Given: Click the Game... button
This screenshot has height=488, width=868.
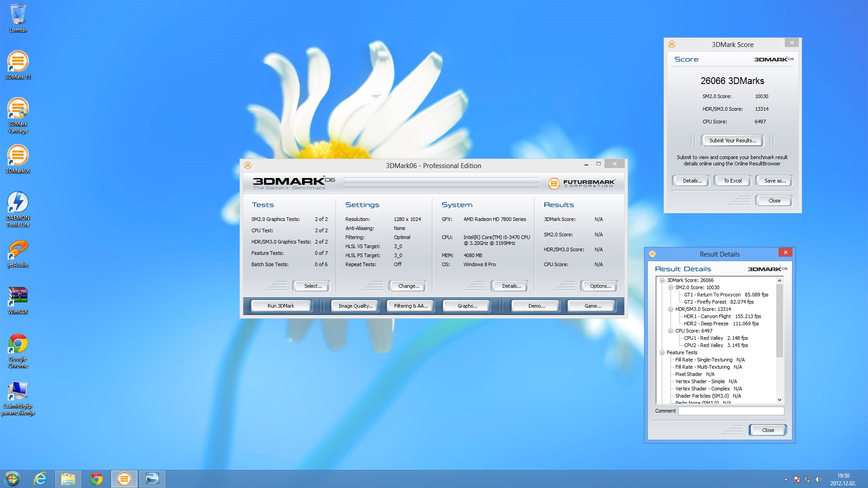Looking at the screenshot, I should click(592, 306).
